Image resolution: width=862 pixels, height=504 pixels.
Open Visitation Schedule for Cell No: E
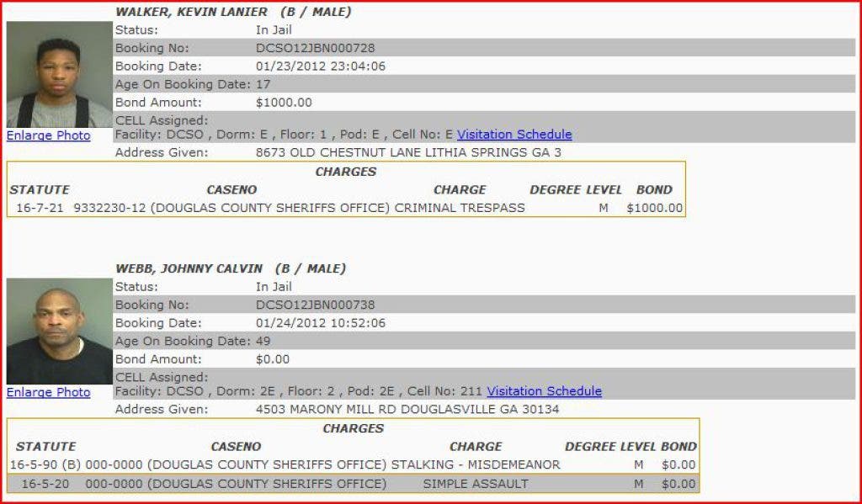click(514, 135)
